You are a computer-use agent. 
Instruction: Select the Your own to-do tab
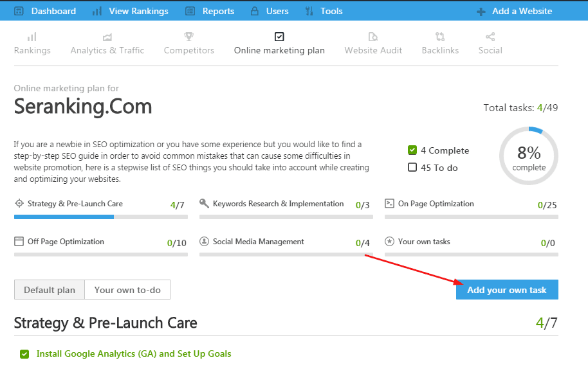tap(127, 290)
